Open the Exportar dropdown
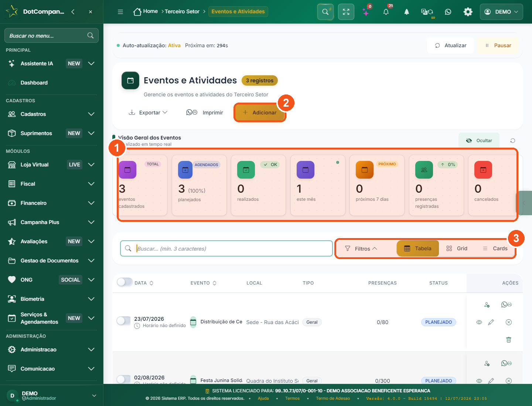 [148, 113]
